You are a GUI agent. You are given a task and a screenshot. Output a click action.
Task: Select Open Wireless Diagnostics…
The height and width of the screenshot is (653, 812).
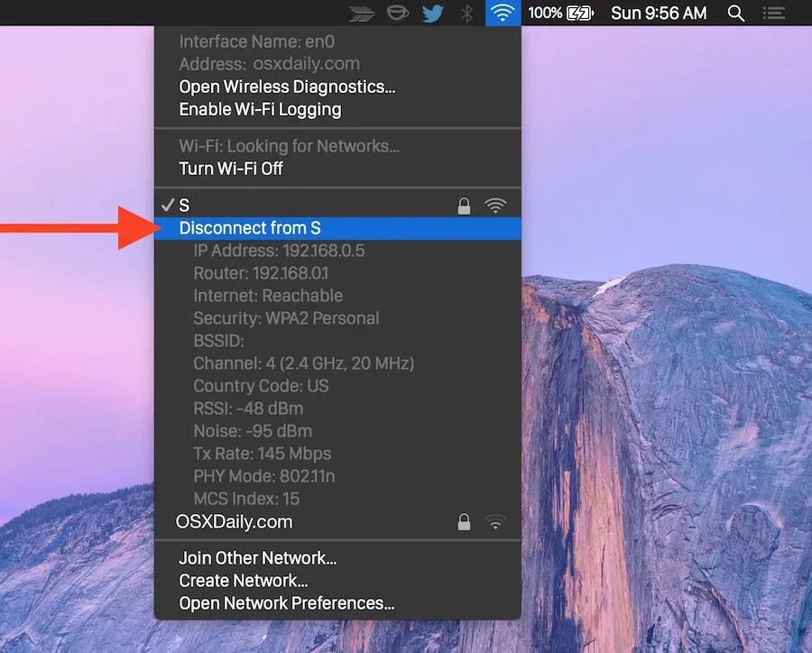[337, 87]
